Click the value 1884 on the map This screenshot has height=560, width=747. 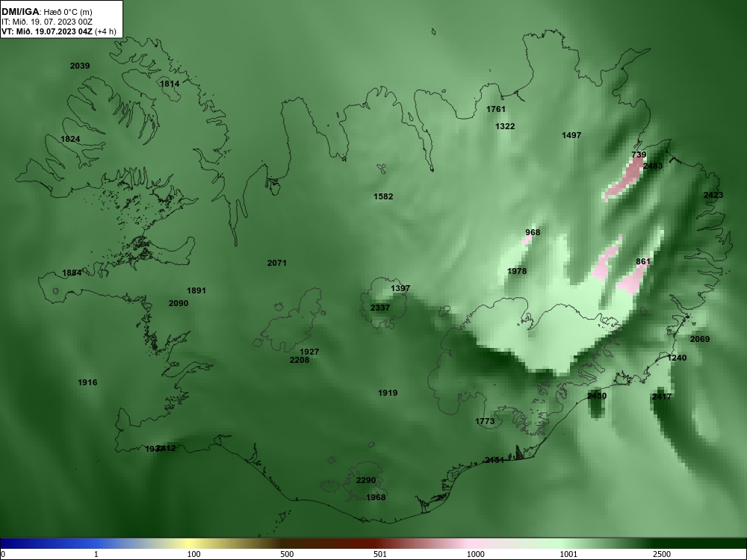click(72, 273)
